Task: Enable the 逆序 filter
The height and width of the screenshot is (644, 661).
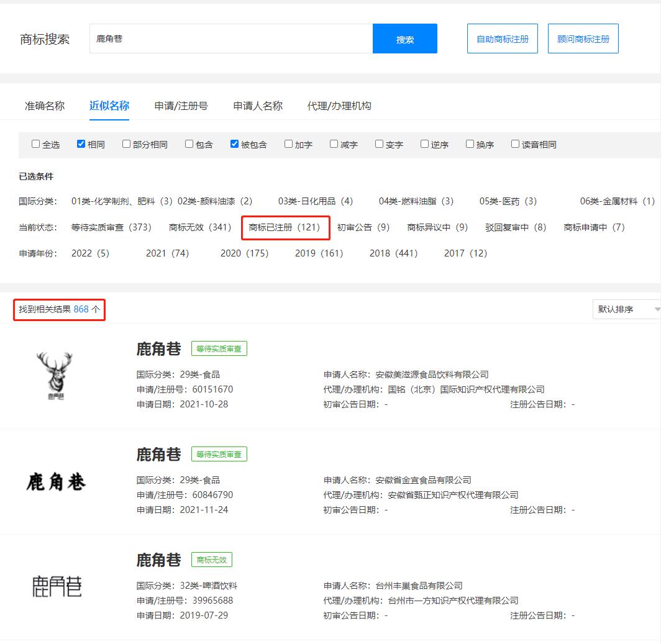Action: tap(424, 143)
